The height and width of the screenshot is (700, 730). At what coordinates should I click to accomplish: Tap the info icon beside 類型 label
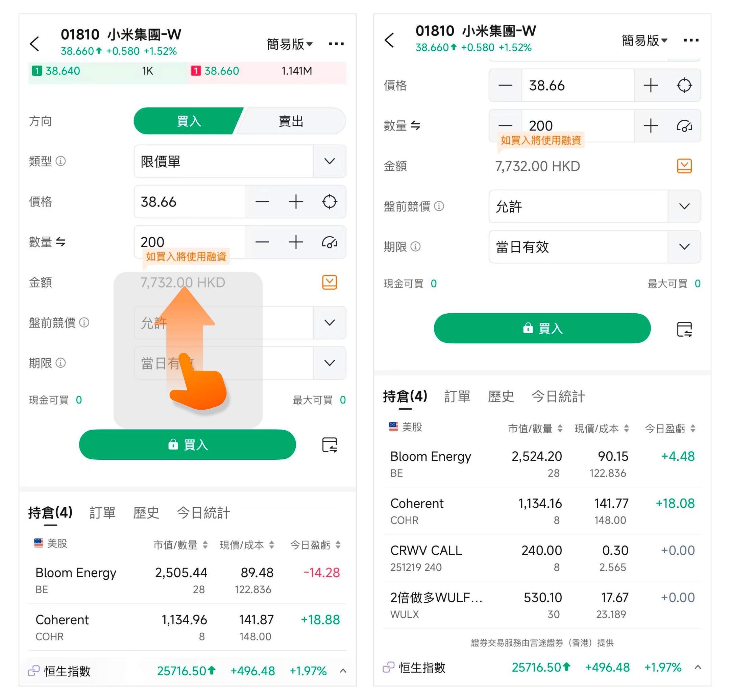(61, 161)
